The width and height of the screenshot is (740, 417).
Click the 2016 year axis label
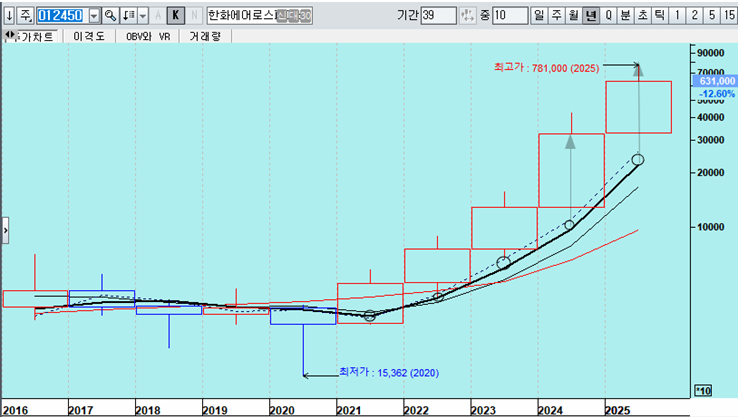(x=15, y=410)
